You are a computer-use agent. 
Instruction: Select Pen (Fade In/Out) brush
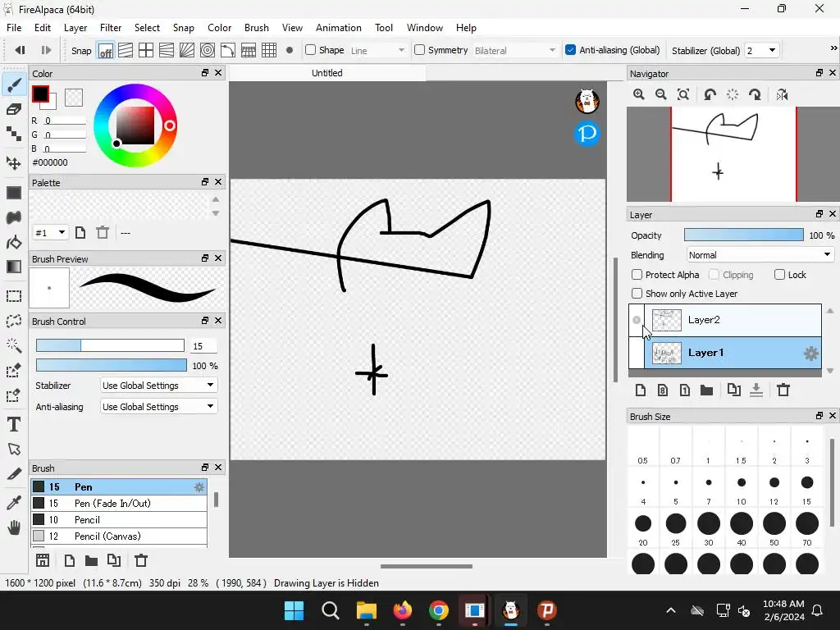click(x=119, y=503)
